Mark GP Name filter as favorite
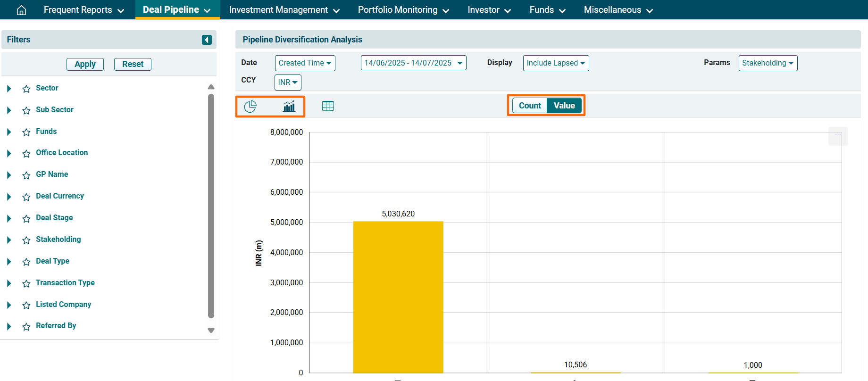 (x=26, y=175)
